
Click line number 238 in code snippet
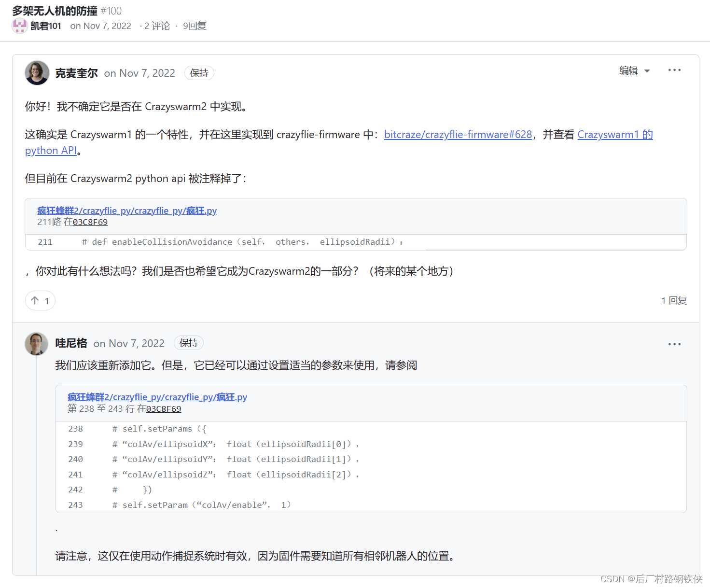75,429
